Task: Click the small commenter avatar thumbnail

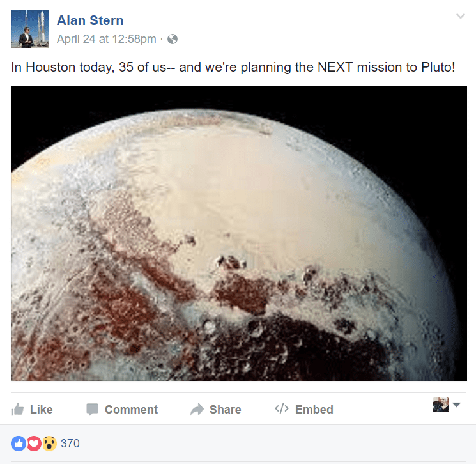Action: [441, 405]
